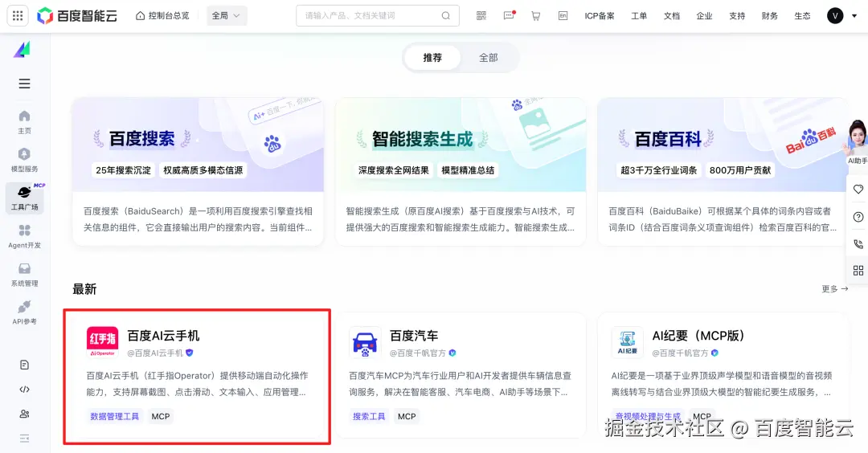Click the MCP tag on 百度汽车
This screenshot has height=453, width=868.
(407, 417)
